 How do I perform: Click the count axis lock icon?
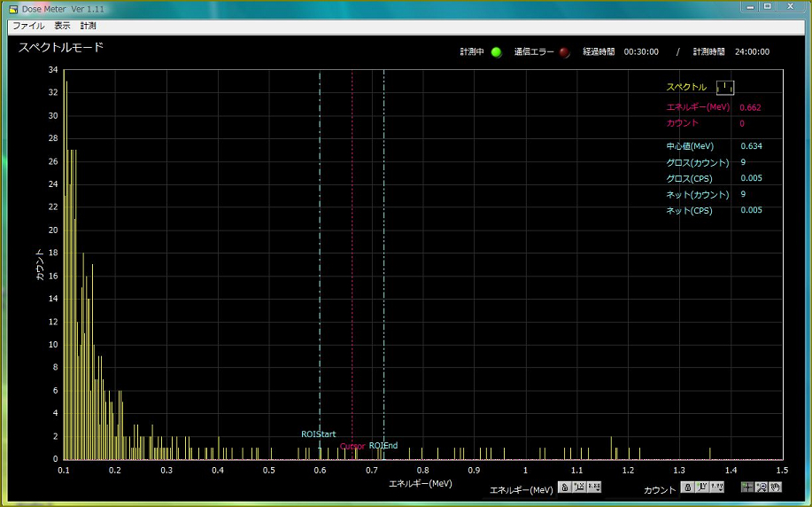point(686,487)
